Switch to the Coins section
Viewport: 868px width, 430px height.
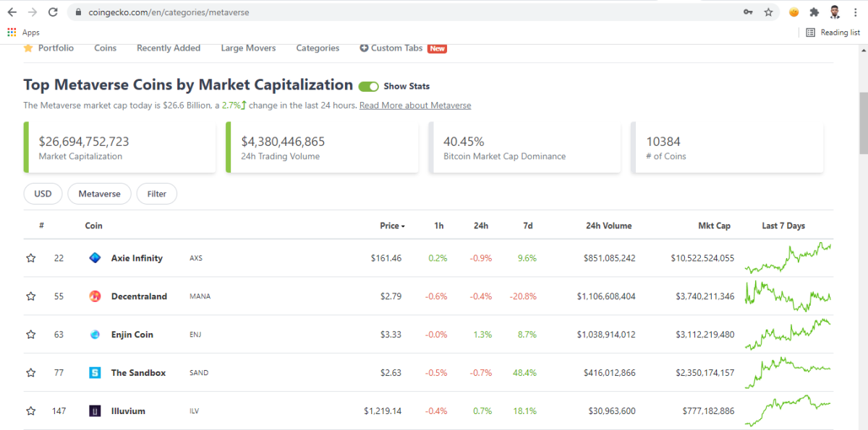click(x=105, y=48)
